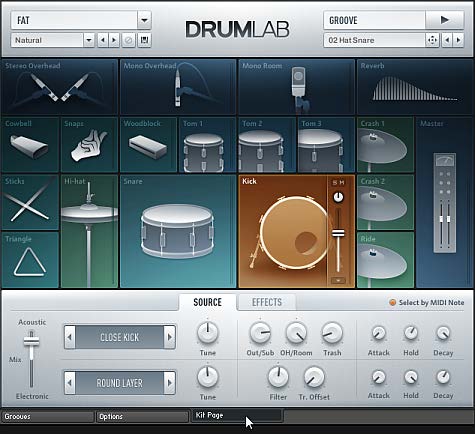Open the FAT kit dropdown arrow
Image resolution: width=475 pixels, height=434 pixels.
pos(144,20)
